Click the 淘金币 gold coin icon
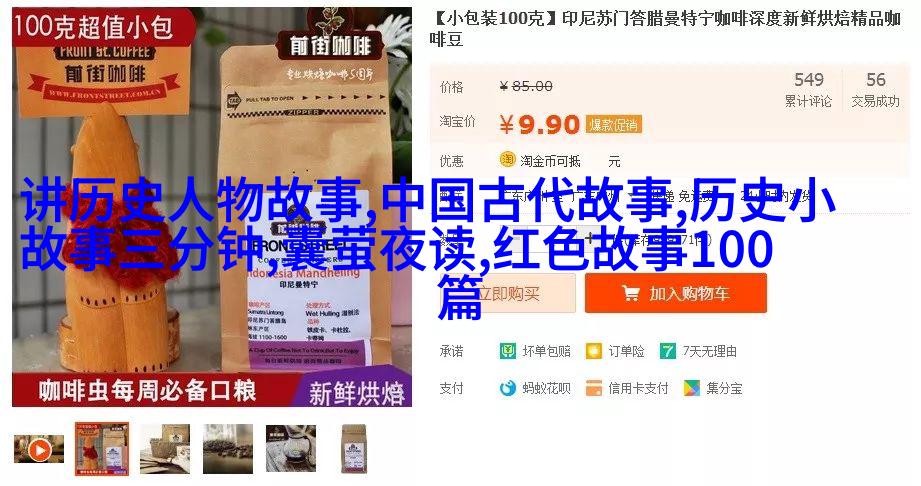The width and height of the screenshot is (921, 486). tap(507, 160)
